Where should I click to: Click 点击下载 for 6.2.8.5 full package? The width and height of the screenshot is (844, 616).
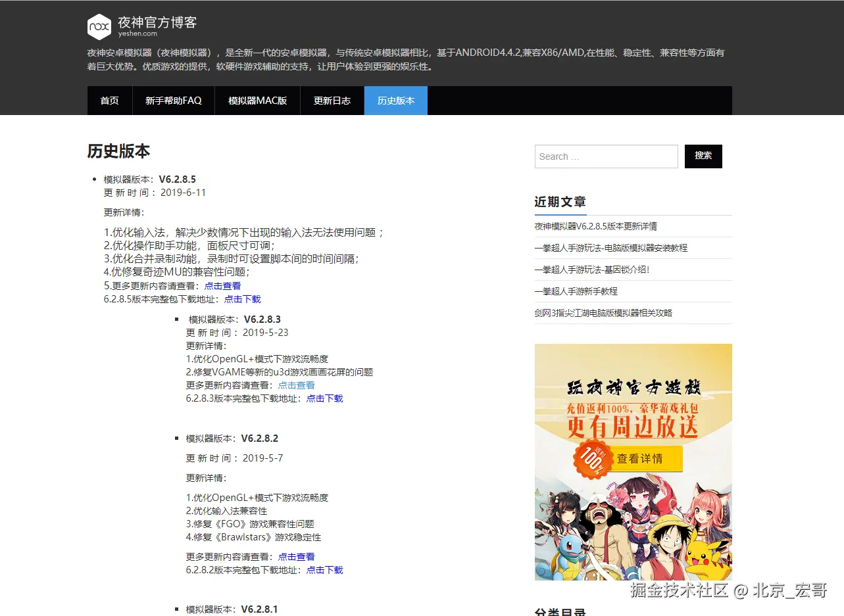[x=242, y=299]
